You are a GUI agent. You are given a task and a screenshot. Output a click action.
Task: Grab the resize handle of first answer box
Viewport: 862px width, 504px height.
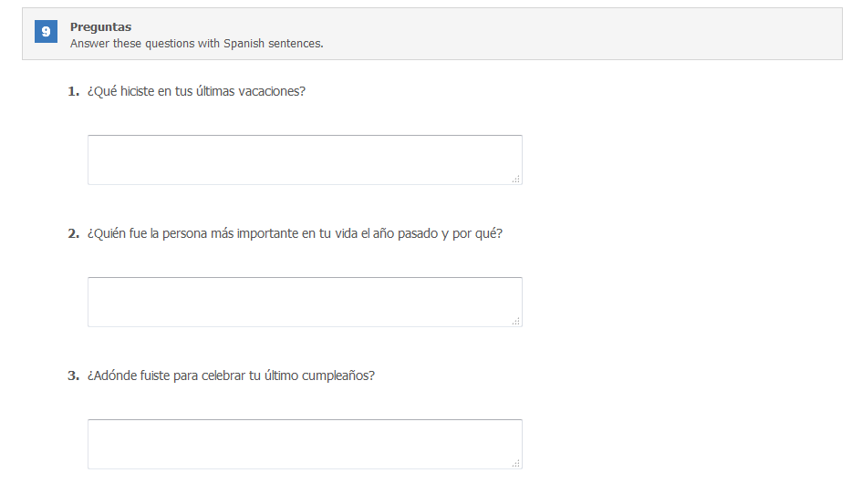click(515, 179)
